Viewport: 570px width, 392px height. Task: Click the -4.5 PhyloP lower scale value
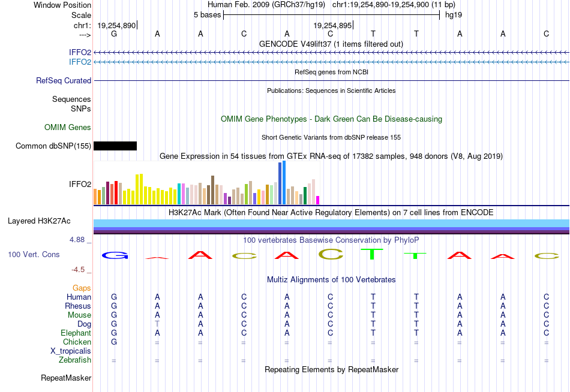pyautogui.click(x=78, y=270)
